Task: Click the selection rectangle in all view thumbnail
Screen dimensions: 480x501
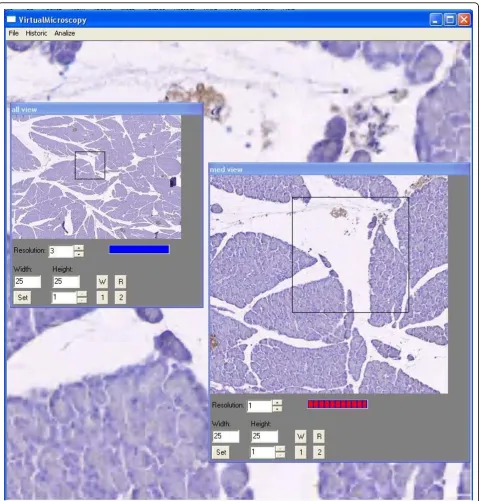Action: 90,165
